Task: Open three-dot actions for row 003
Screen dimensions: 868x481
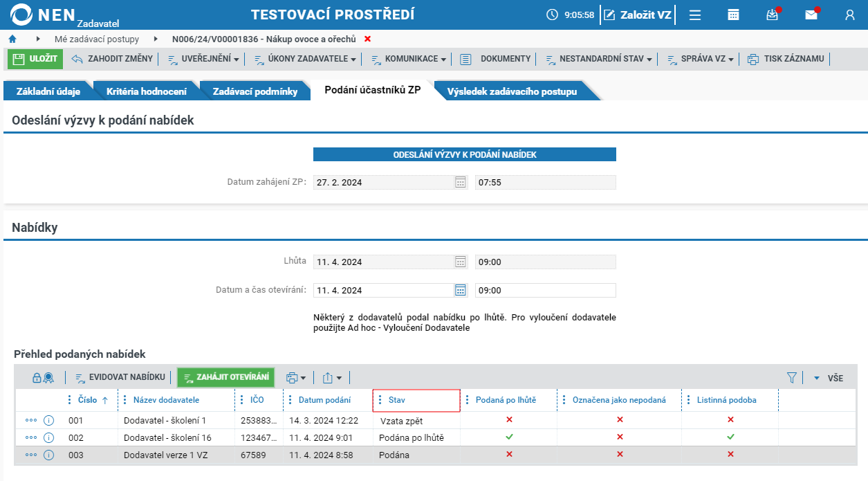Action: coord(31,455)
